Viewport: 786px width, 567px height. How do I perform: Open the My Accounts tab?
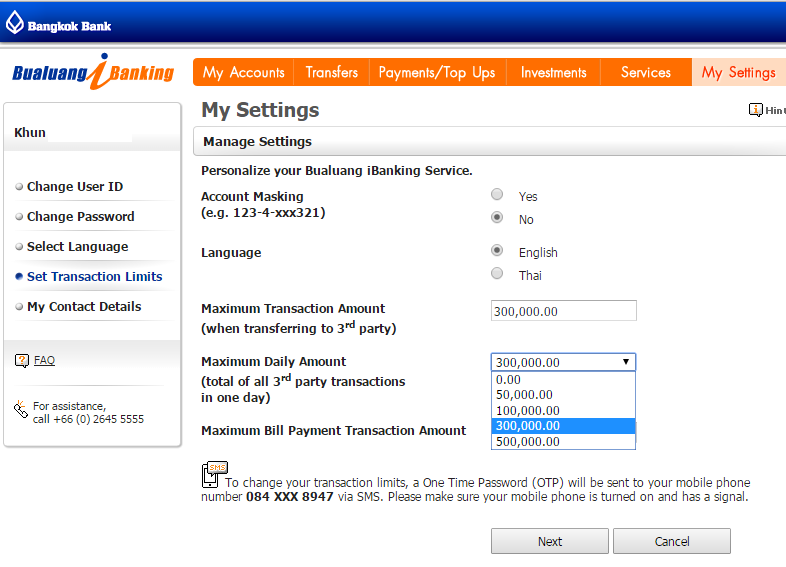click(244, 72)
